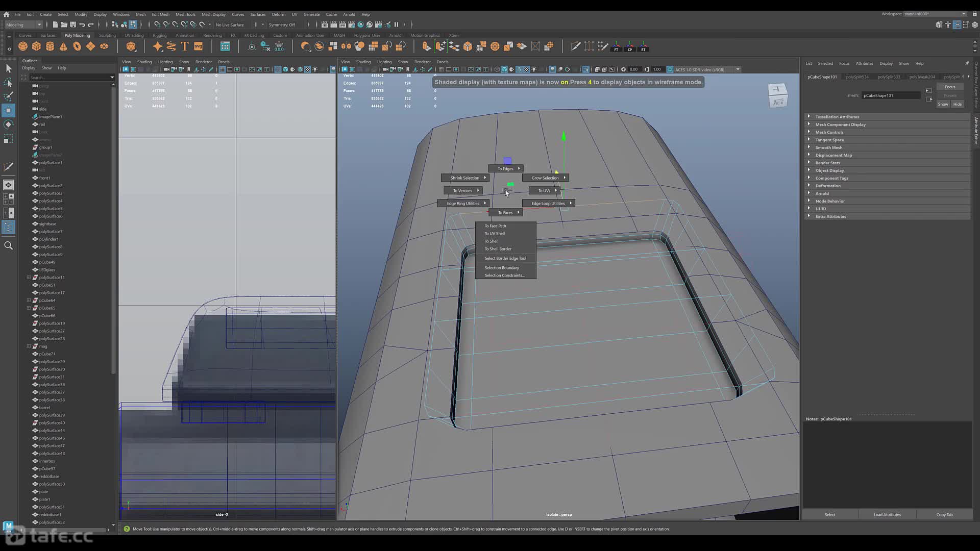Screen dimensions: 980x551
Task: Create a polygon disc from the shelf
Action: [x=104, y=46]
